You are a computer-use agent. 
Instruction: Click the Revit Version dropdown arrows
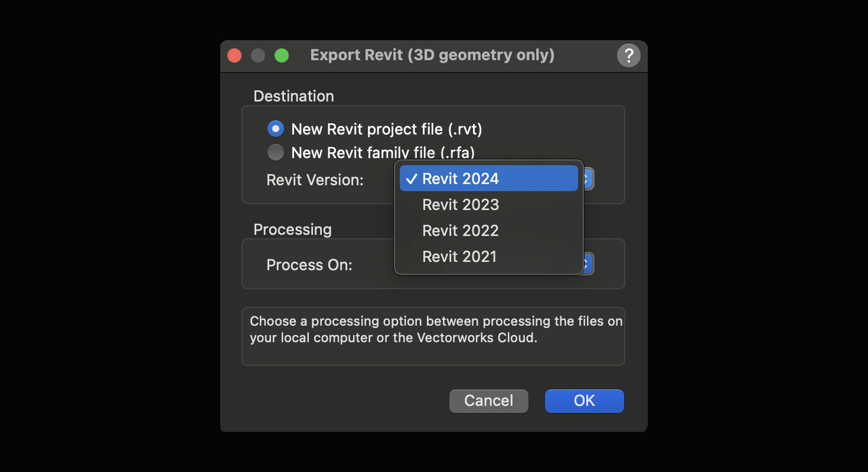588,179
